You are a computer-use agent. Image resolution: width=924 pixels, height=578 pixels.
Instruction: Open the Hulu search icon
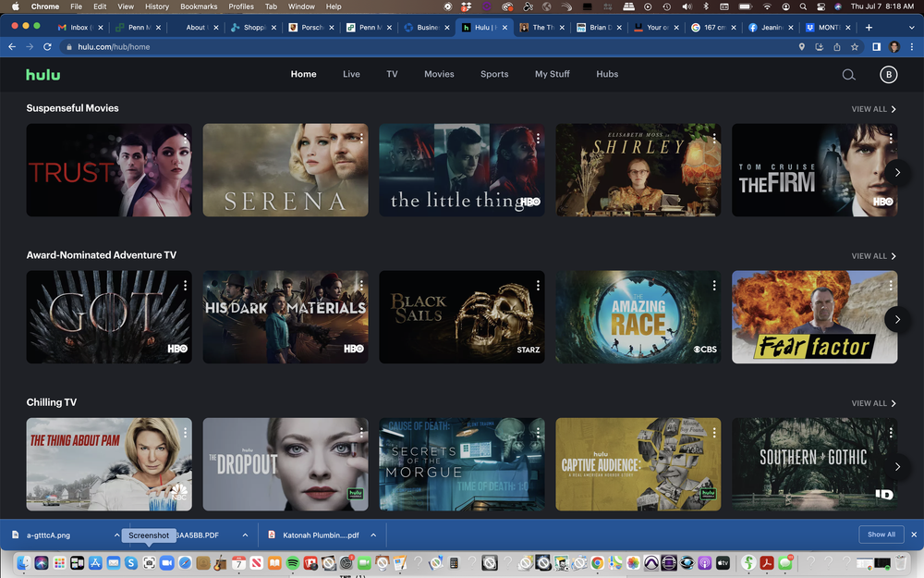[x=848, y=74]
